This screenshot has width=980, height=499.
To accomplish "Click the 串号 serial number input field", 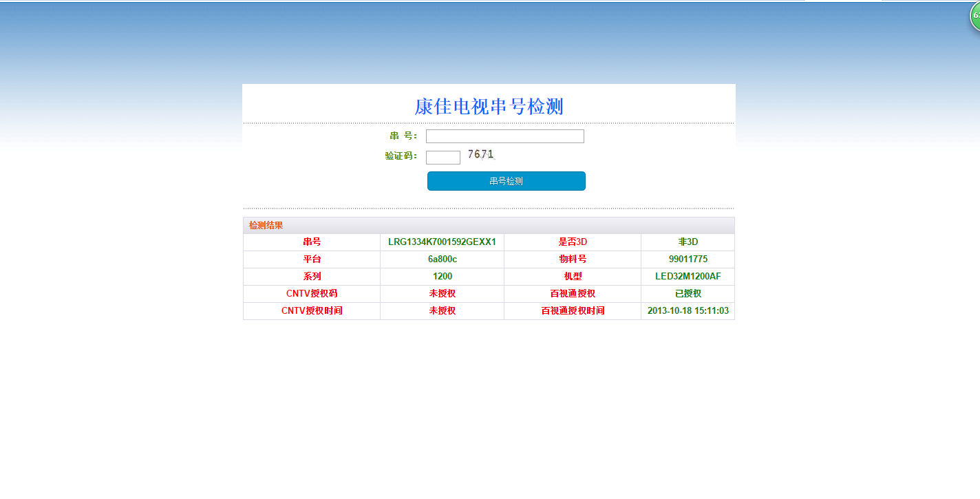I will [x=505, y=136].
